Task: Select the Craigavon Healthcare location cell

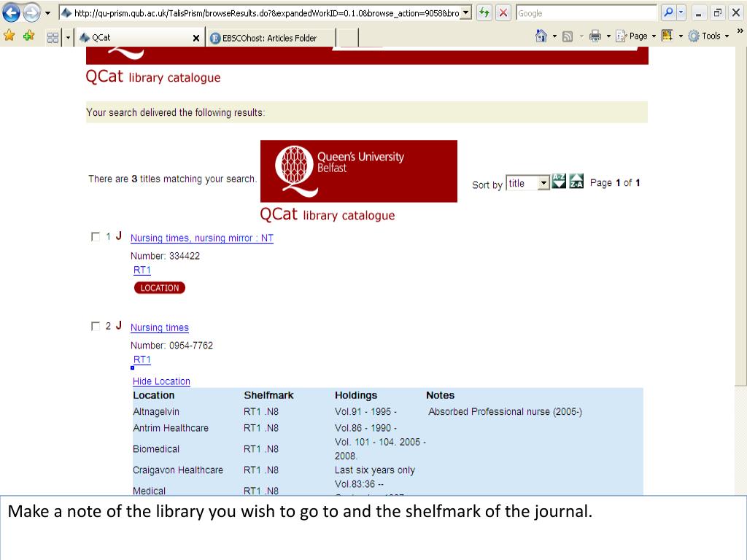Action: (x=178, y=470)
